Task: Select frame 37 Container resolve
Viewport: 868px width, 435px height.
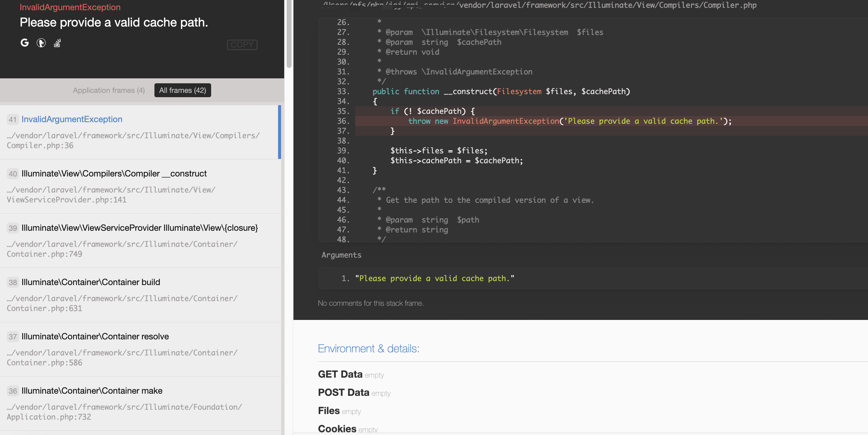Action: pyautogui.click(x=95, y=337)
